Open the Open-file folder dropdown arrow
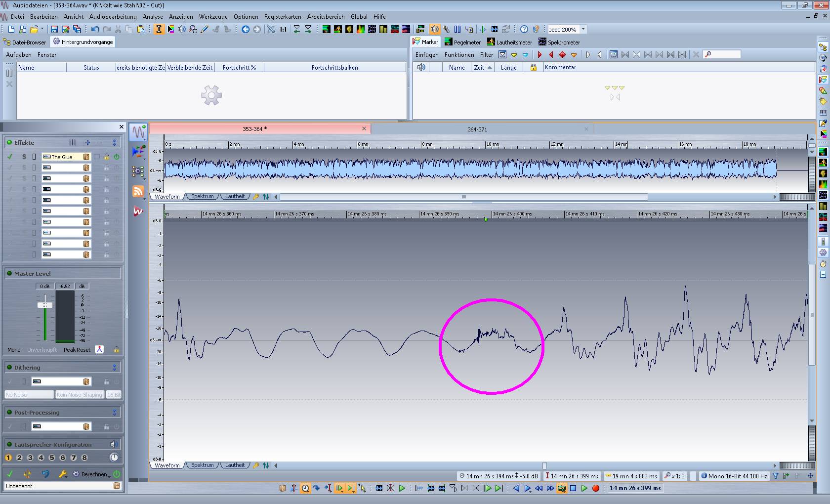Viewport: 830px width, 504px height. pos(42,29)
